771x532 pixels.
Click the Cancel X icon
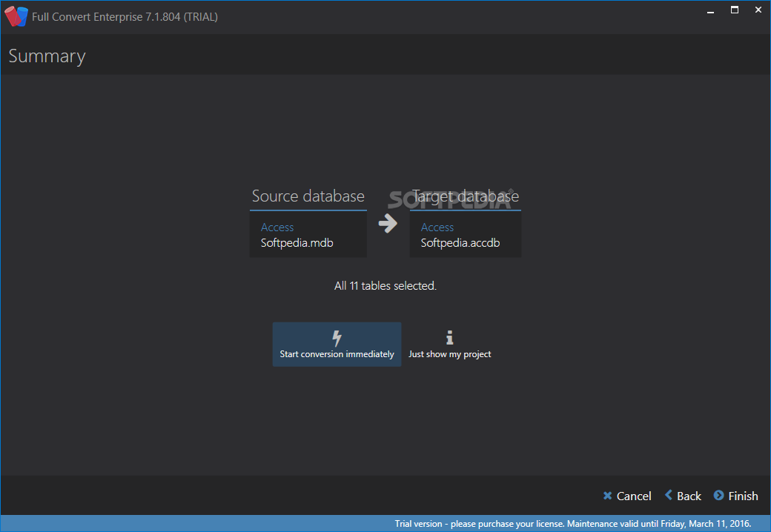click(608, 496)
